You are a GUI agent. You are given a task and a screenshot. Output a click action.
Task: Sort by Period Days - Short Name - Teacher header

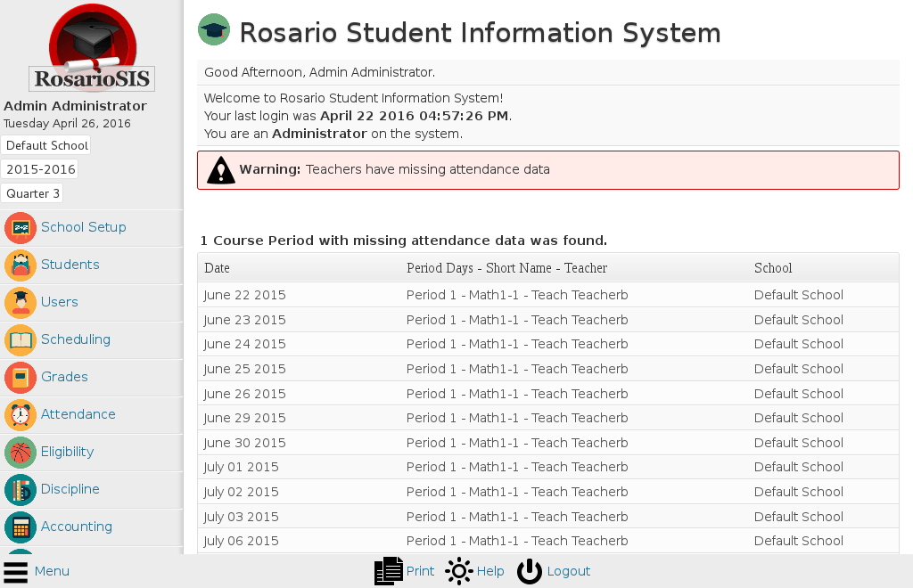click(506, 268)
